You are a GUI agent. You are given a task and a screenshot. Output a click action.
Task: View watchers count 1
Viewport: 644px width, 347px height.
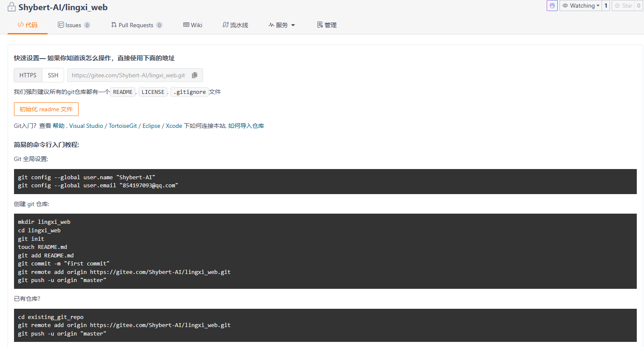[x=606, y=6]
